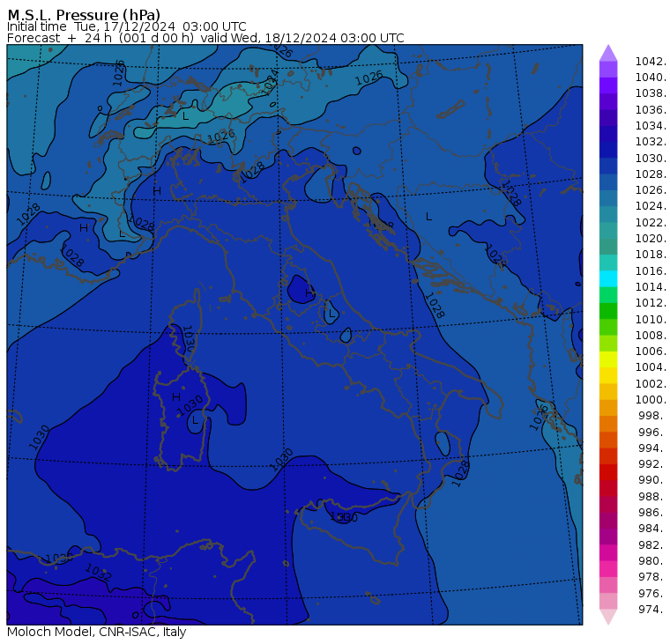Image resolution: width=670 pixels, height=644 pixels.
Task: Select the green legend swatch between 1010 and 1012
Action: click(x=608, y=311)
